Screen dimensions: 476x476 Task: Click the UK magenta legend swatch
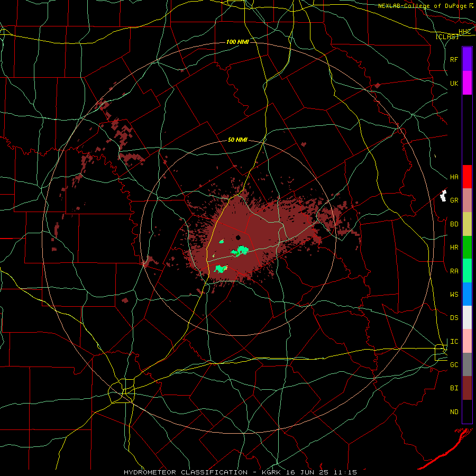click(467, 83)
